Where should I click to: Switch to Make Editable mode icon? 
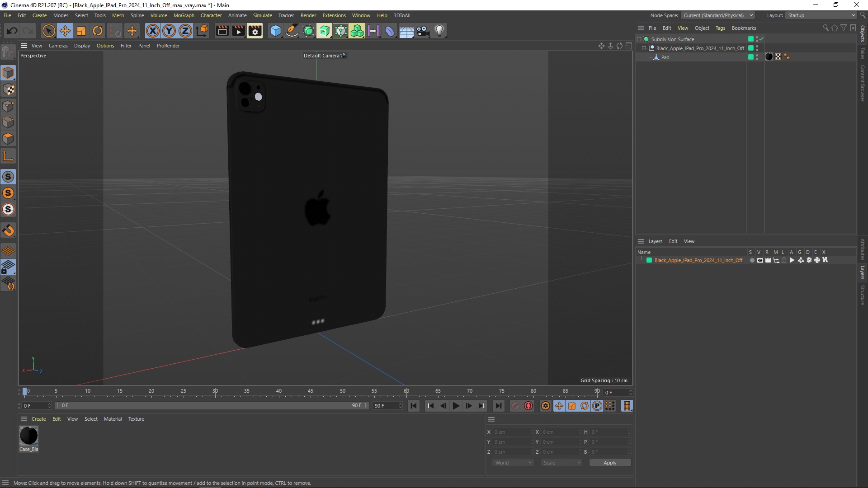coord(8,53)
